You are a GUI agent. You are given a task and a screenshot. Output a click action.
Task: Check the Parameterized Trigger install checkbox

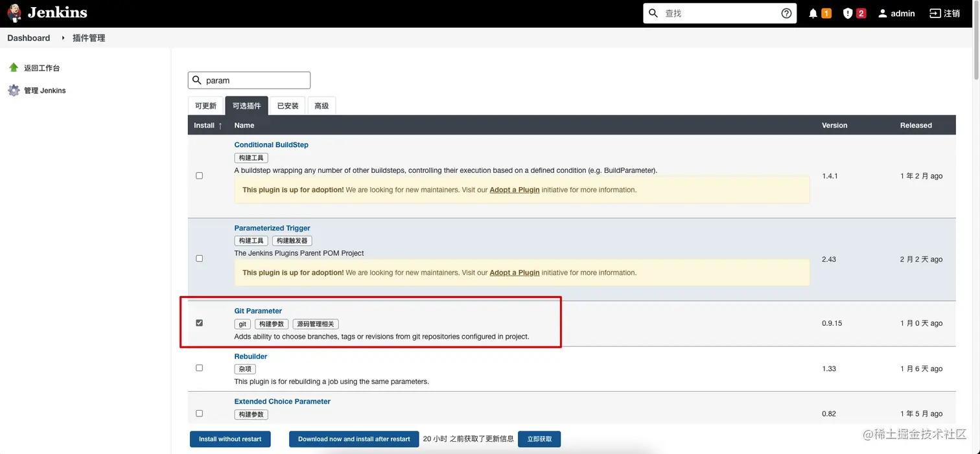click(199, 258)
